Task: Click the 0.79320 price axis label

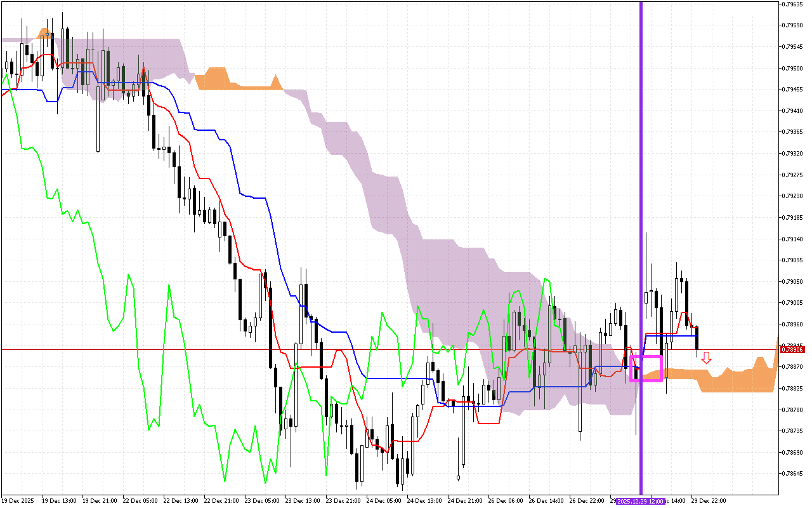Action: [792, 153]
